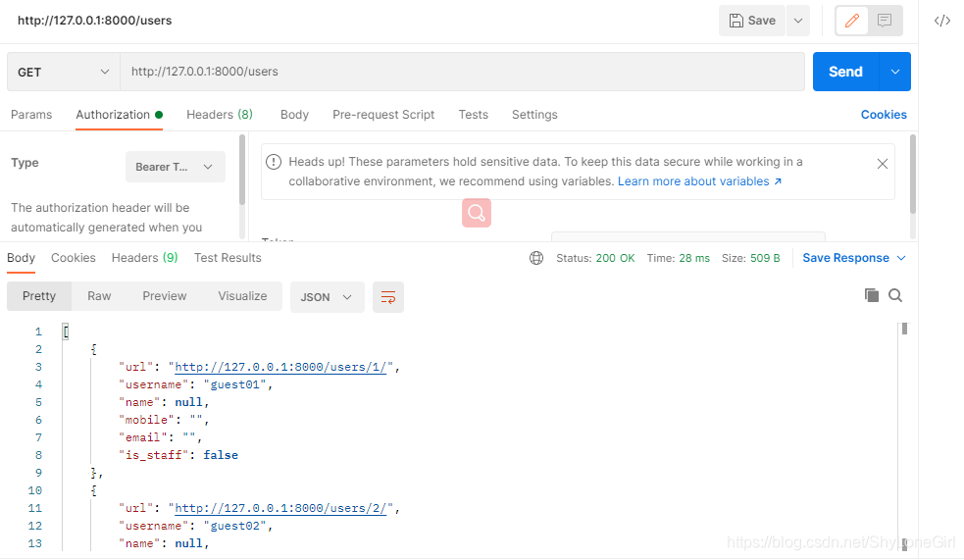Viewport: 964px width, 560px height.
Task: Select the Authorization tab
Action: click(x=119, y=115)
